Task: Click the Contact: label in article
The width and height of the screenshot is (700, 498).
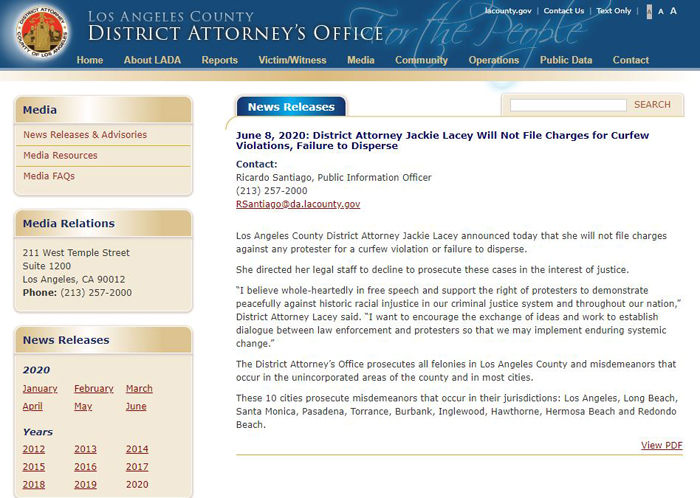Action: pyautogui.click(x=257, y=164)
